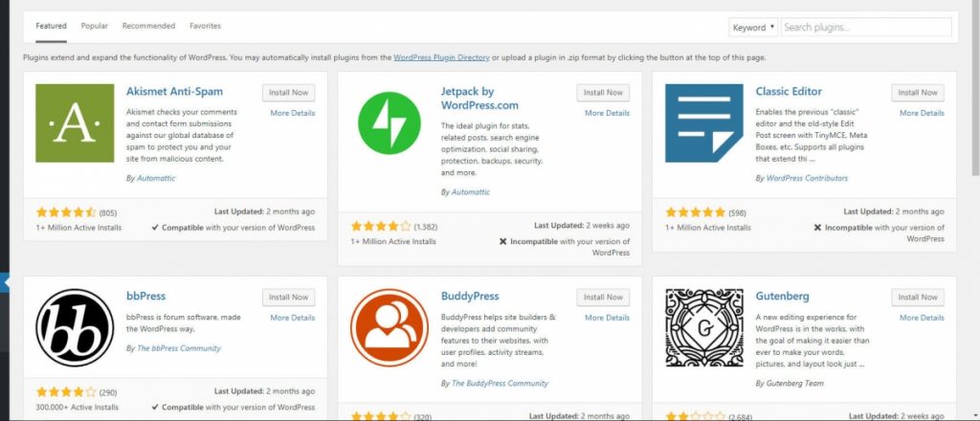The height and width of the screenshot is (421, 980).
Task: Click Jetpack's "Last Updated: 2 weeks ago" text
Action: 581,226
